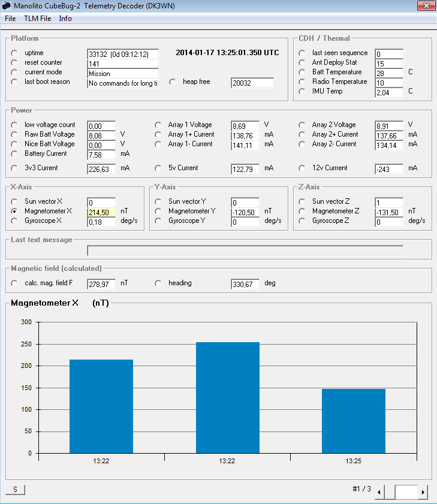The height and width of the screenshot is (504, 437).
Task: Select the last boot reason radio button
Action: [14, 82]
